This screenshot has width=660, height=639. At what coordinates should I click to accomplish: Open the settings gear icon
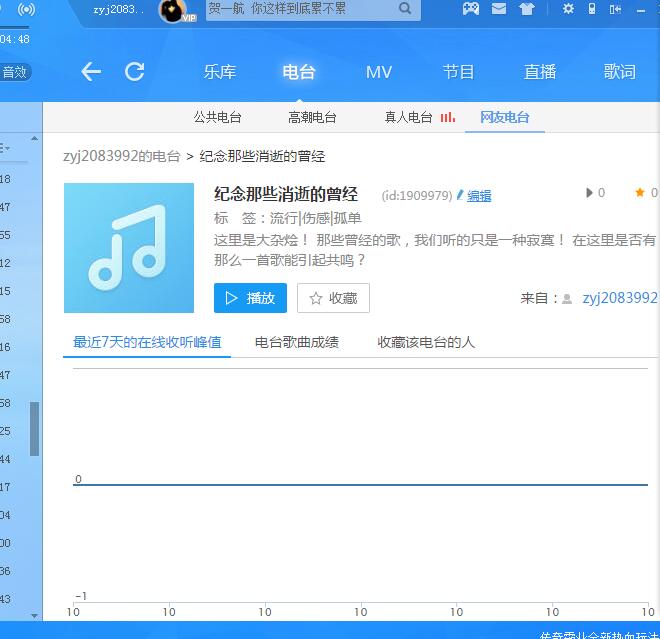click(x=568, y=8)
